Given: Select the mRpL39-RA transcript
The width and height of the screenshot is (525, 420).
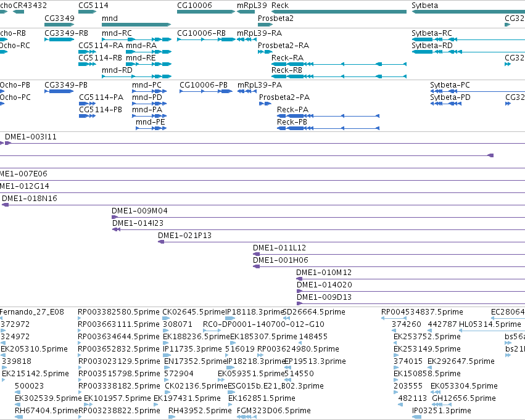Looking at the screenshot, I should click(x=247, y=39).
